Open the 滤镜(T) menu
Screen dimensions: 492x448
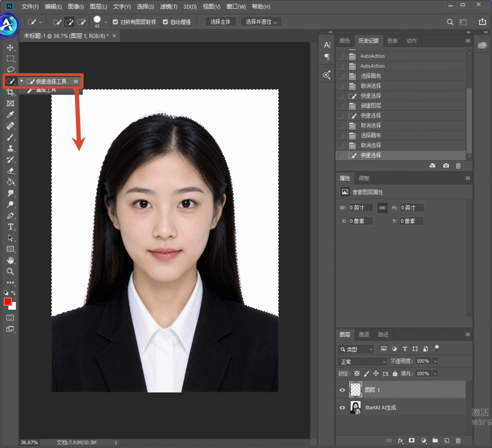pos(169,7)
